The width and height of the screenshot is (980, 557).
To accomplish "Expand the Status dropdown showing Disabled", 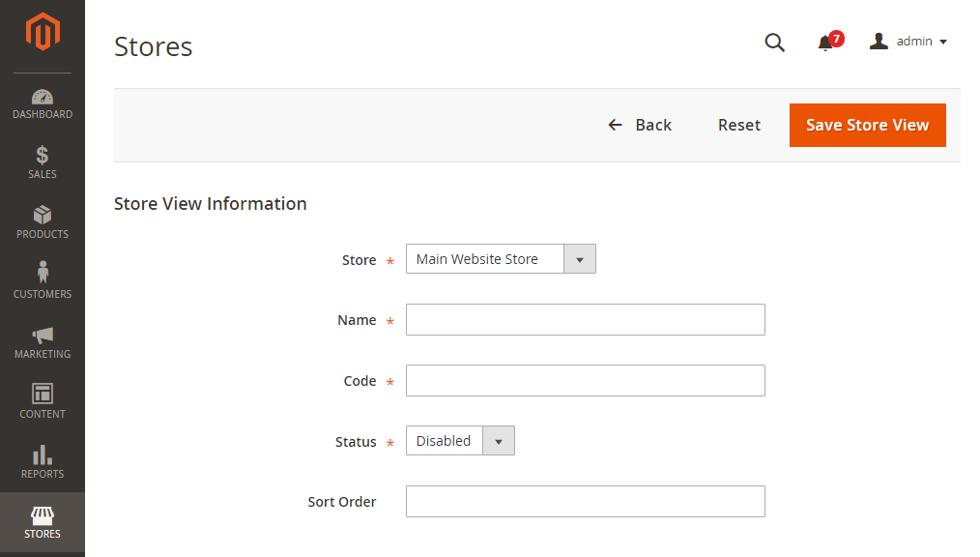I will [x=460, y=441].
